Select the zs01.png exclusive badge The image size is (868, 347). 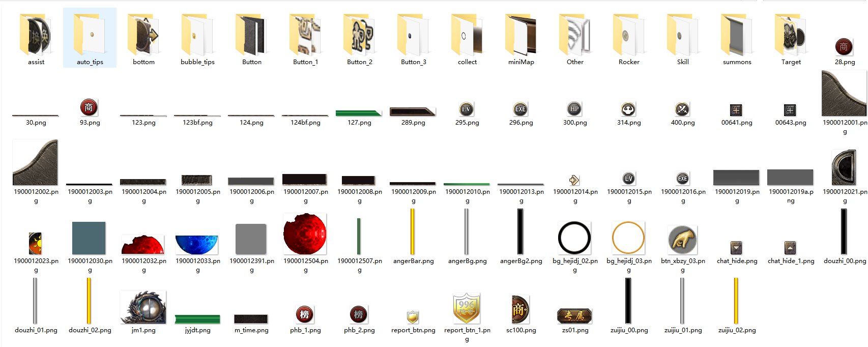574,316
